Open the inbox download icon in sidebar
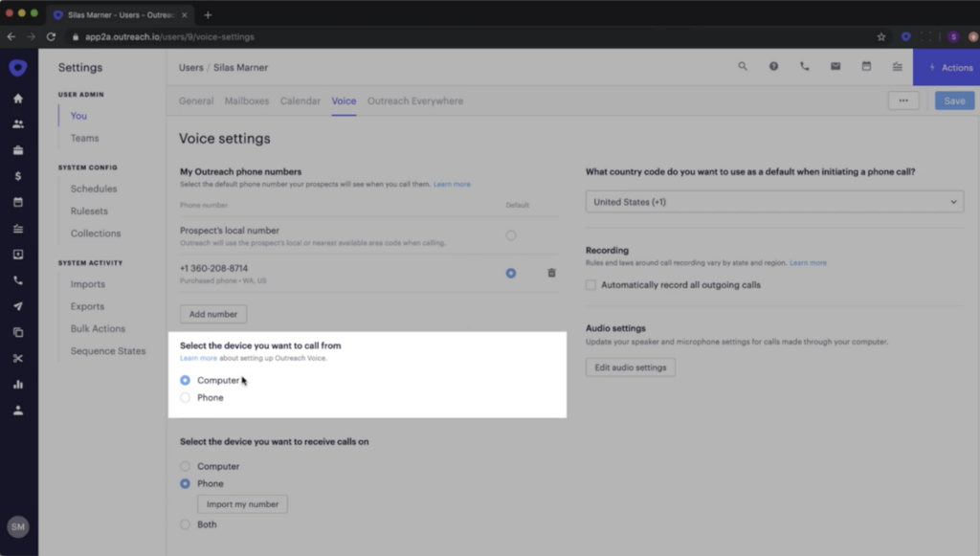Image resolution: width=980 pixels, height=556 pixels. coord(18,255)
